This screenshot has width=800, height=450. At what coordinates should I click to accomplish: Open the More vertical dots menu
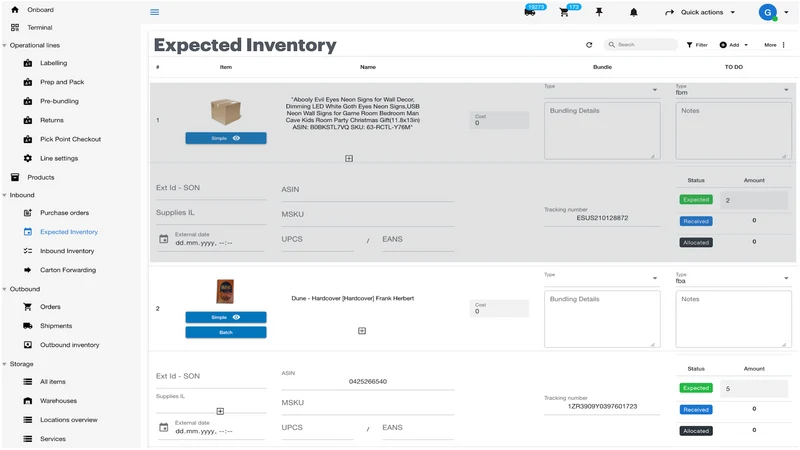pos(783,45)
